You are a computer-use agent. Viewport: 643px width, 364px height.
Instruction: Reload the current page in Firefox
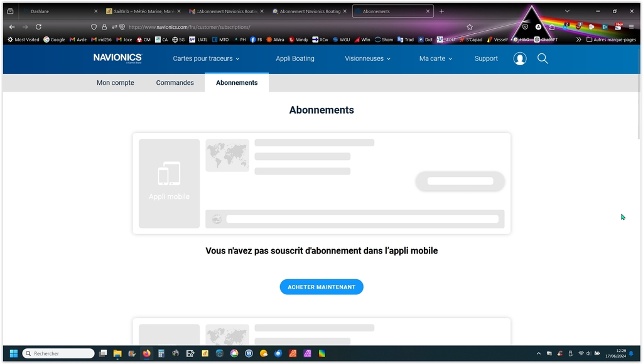click(38, 27)
